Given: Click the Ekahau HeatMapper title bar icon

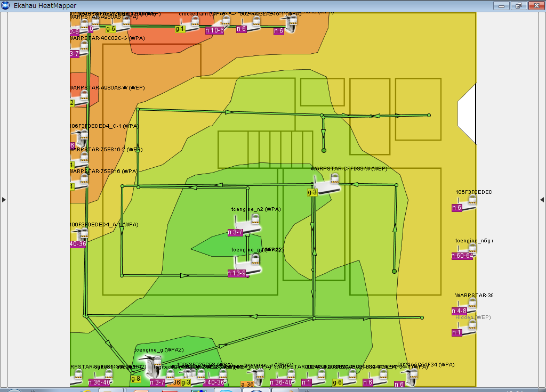Looking at the screenshot, I should (6, 5).
